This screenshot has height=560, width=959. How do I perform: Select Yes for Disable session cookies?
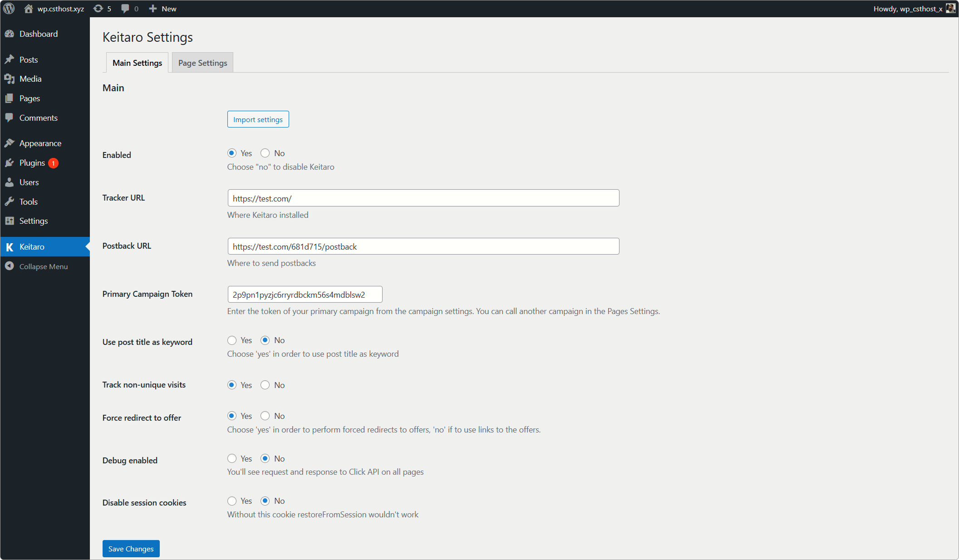tap(232, 501)
